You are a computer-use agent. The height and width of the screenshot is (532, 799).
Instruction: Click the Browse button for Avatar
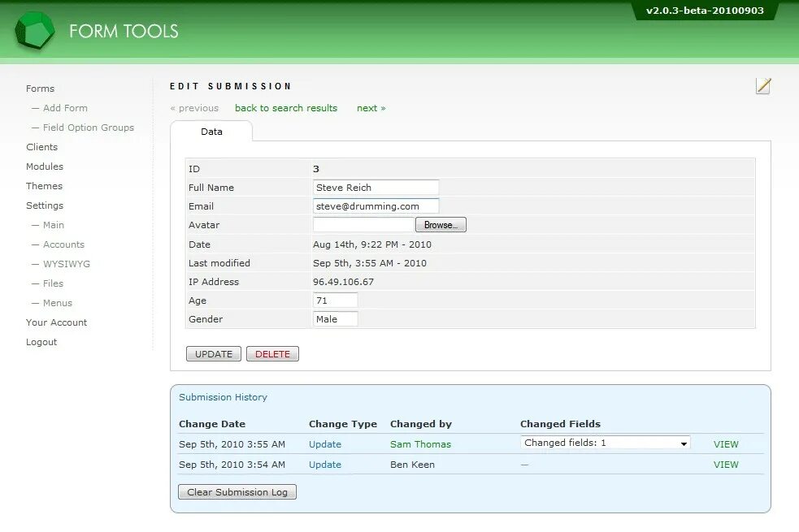click(x=441, y=224)
